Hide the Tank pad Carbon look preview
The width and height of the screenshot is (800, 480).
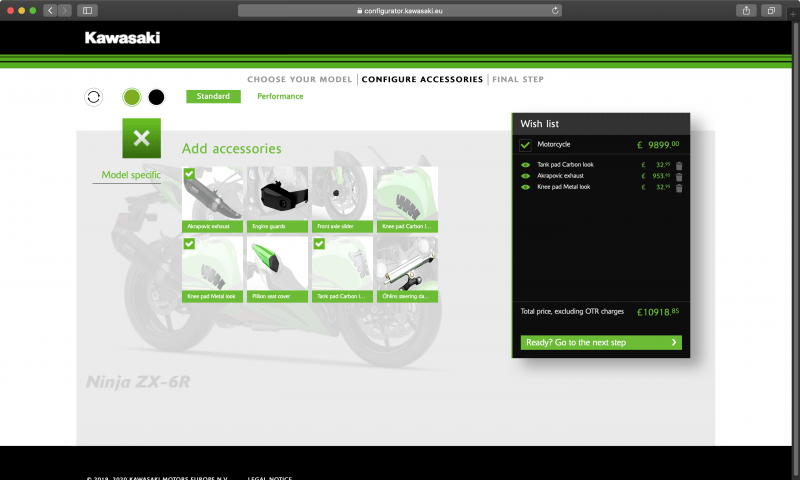[526, 165]
